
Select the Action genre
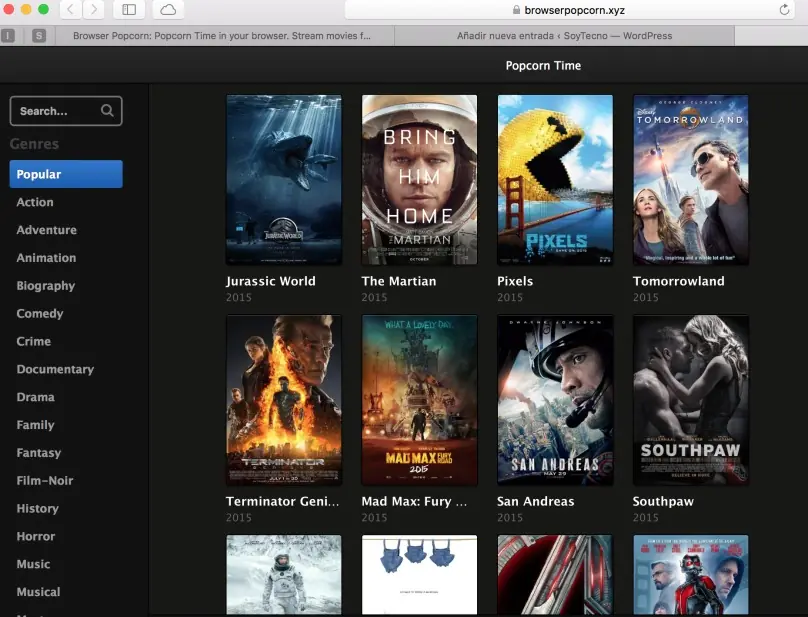tap(35, 202)
